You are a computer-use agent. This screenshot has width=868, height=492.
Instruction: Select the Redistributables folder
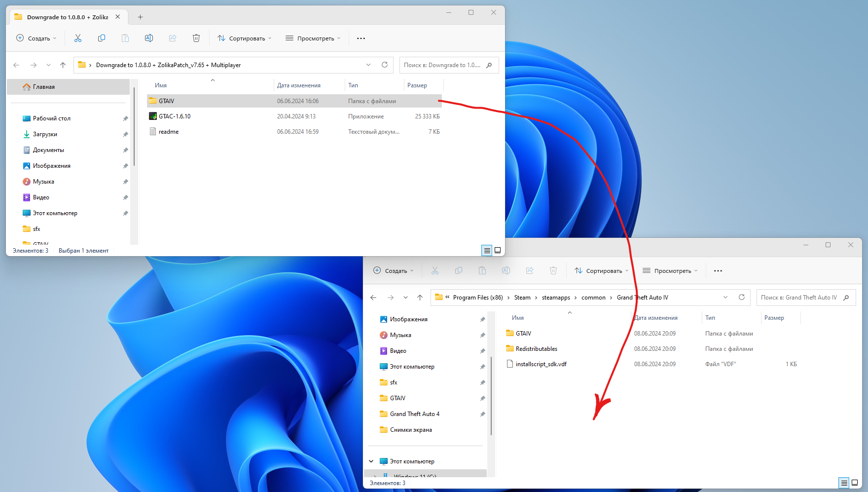(x=651, y=348)
